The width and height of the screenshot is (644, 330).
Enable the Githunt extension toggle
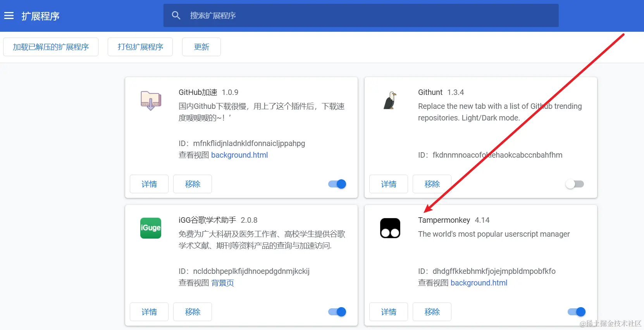[x=575, y=184]
